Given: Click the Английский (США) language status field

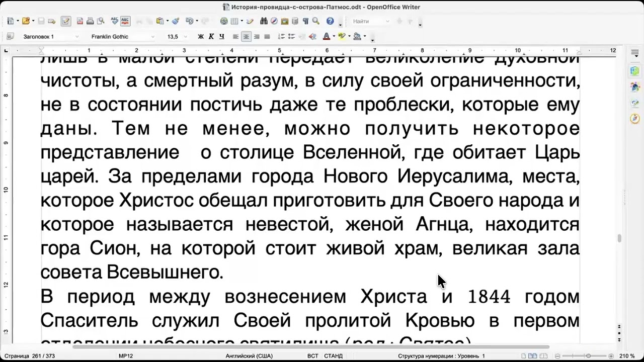Looking at the screenshot, I should (249, 356).
